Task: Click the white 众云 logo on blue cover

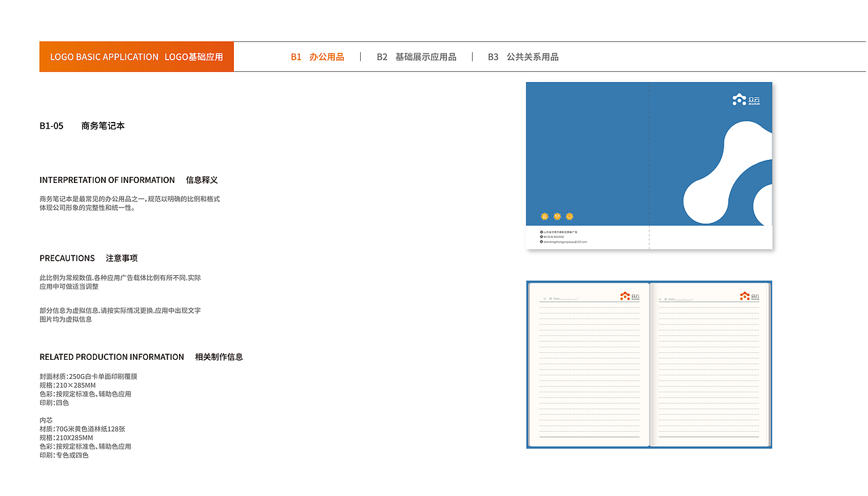Action: pyautogui.click(x=746, y=100)
